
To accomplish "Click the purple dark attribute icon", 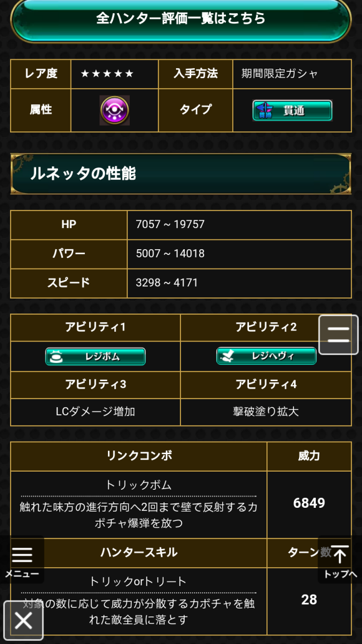I will pyautogui.click(x=114, y=110).
